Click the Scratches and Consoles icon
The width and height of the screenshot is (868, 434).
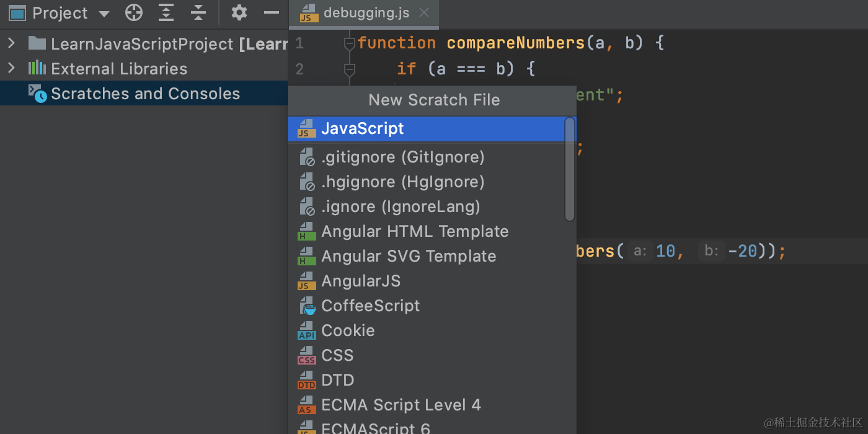[x=37, y=94]
